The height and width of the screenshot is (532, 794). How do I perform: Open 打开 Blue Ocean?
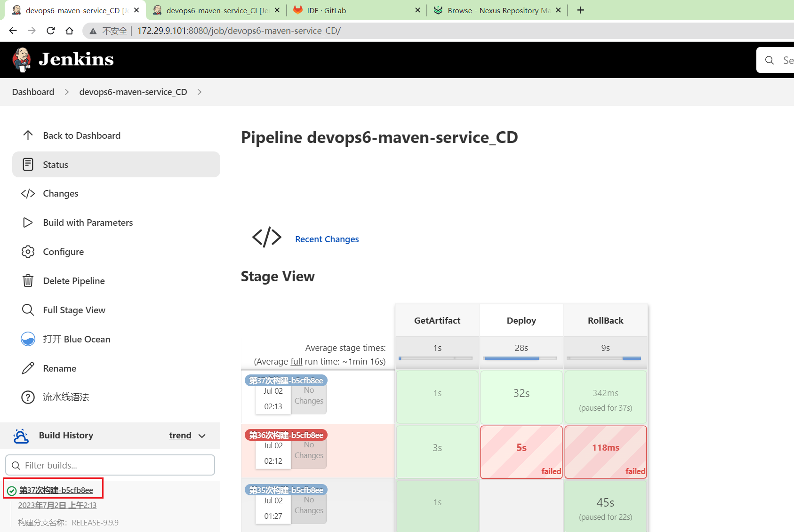point(116,339)
